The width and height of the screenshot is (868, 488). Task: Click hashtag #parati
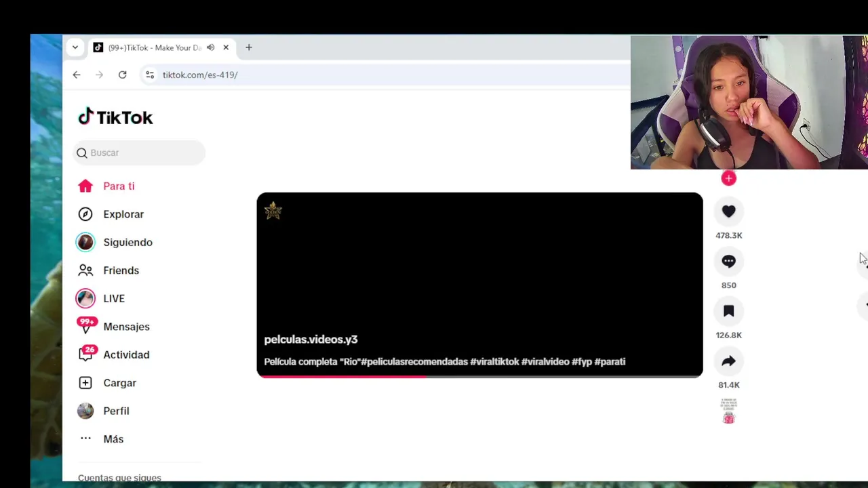610,362
